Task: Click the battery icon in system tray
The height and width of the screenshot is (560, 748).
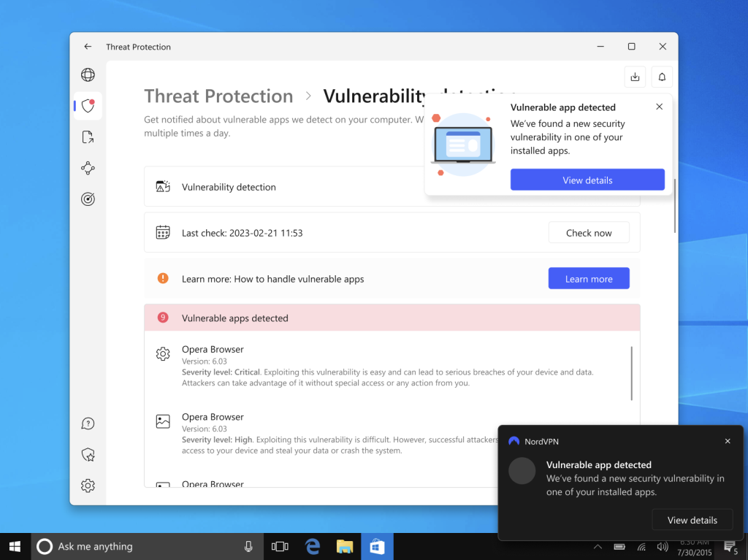Action: tap(619, 547)
